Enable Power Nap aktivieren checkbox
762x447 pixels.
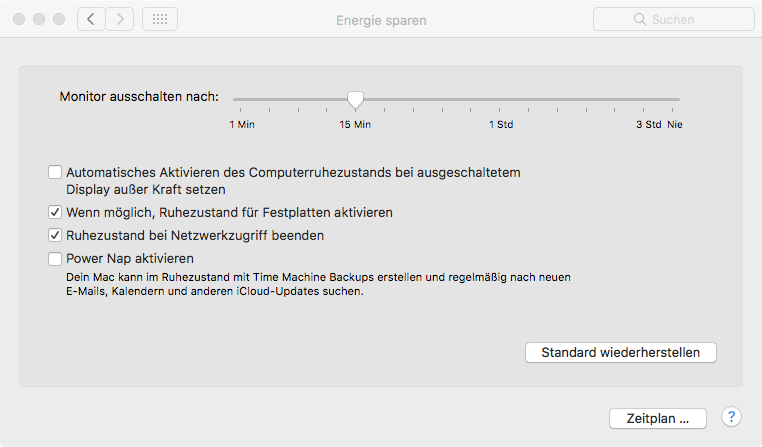55,259
